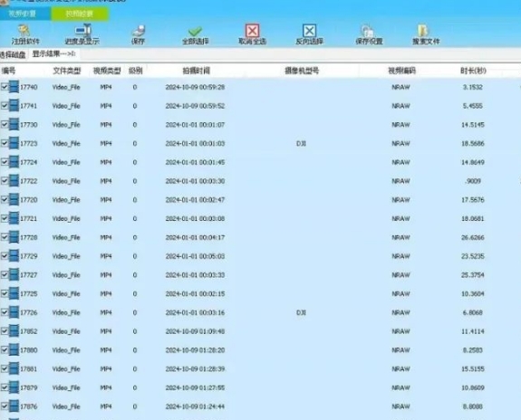The width and height of the screenshot is (521, 420).
Task: Open the green top mode tab
Action: [80, 14]
